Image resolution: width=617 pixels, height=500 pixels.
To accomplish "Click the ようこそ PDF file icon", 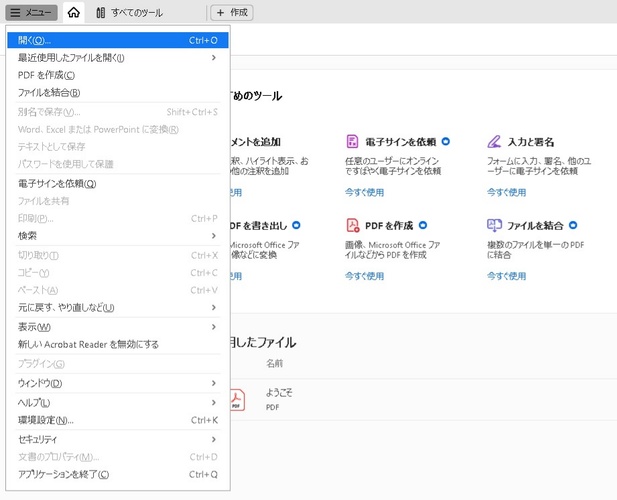I will 237,400.
